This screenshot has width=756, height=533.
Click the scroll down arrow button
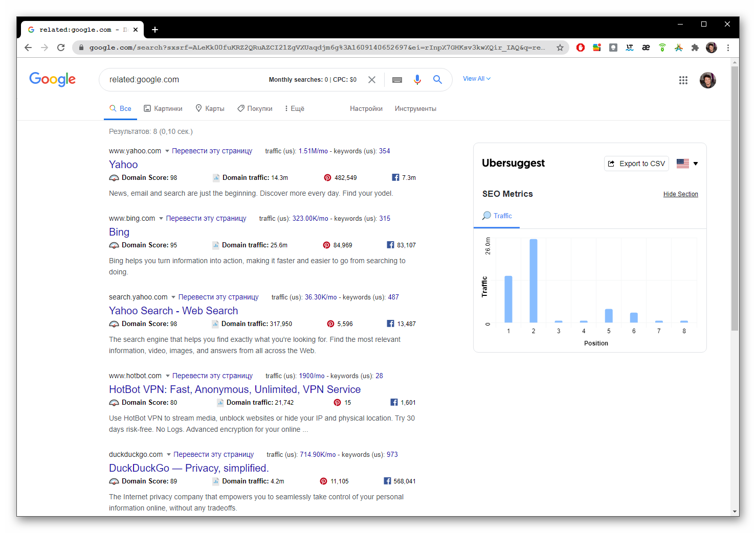pyautogui.click(x=735, y=512)
